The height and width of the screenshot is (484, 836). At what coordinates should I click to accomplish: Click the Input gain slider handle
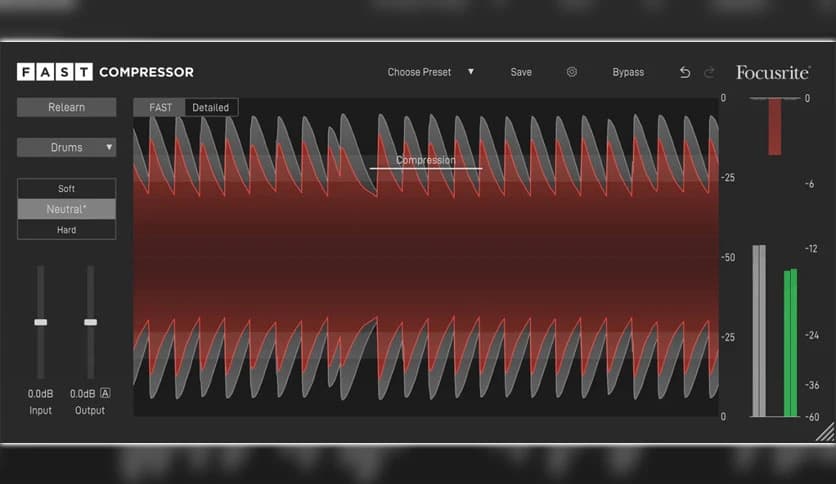pos(41,322)
